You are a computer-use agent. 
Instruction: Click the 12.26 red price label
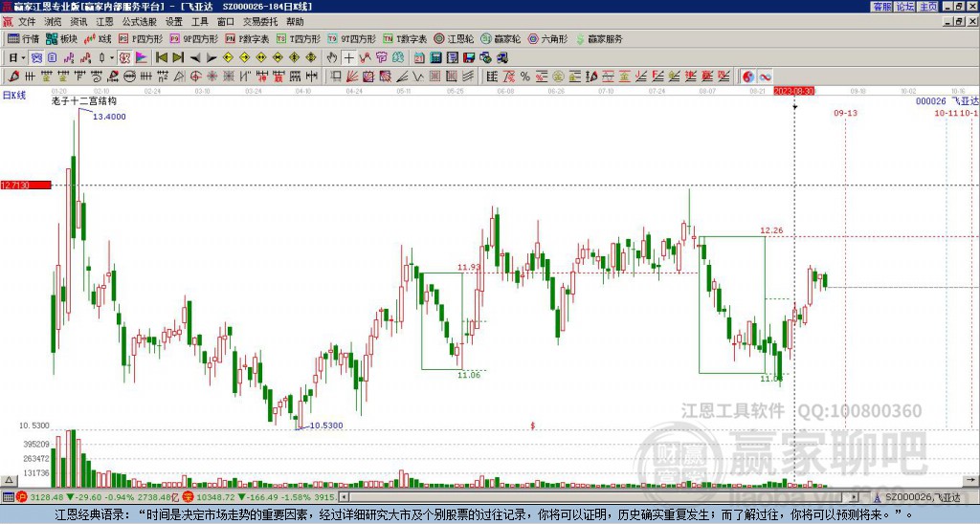tap(771, 230)
